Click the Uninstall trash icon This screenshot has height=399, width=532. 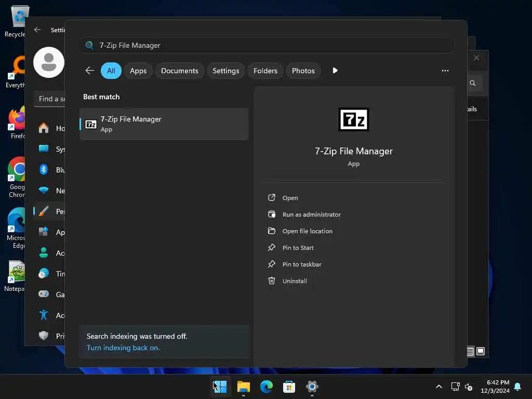pos(271,281)
